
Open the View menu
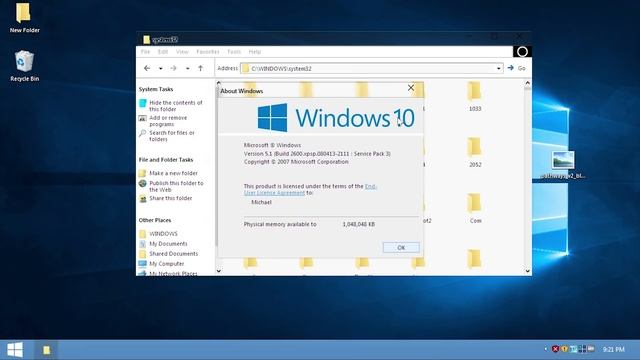182,52
